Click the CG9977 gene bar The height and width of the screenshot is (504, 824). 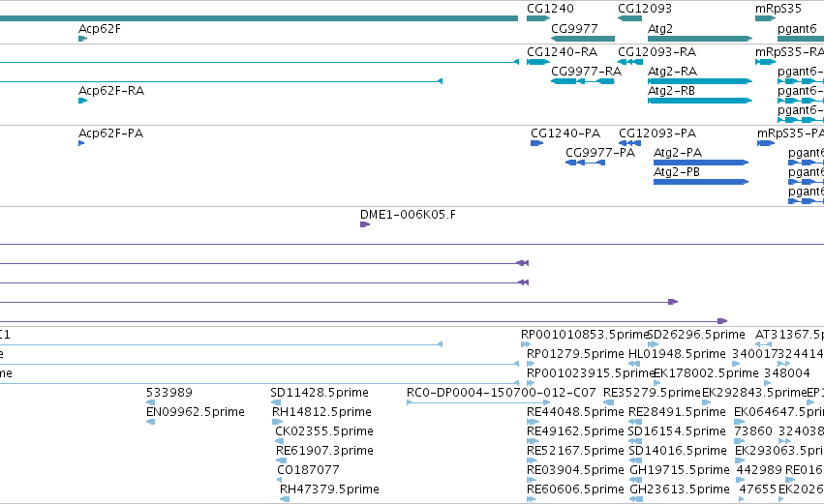[x=582, y=39]
